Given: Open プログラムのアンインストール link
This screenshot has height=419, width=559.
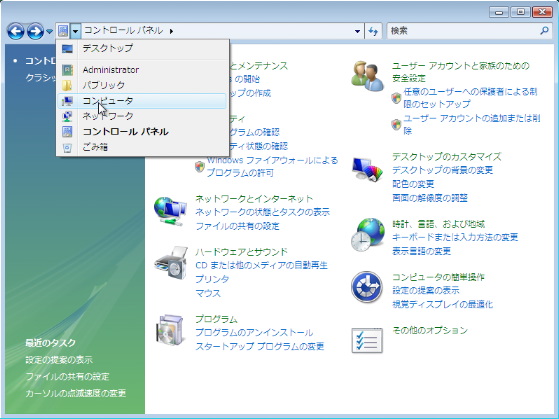Looking at the screenshot, I should click(x=254, y=332).
